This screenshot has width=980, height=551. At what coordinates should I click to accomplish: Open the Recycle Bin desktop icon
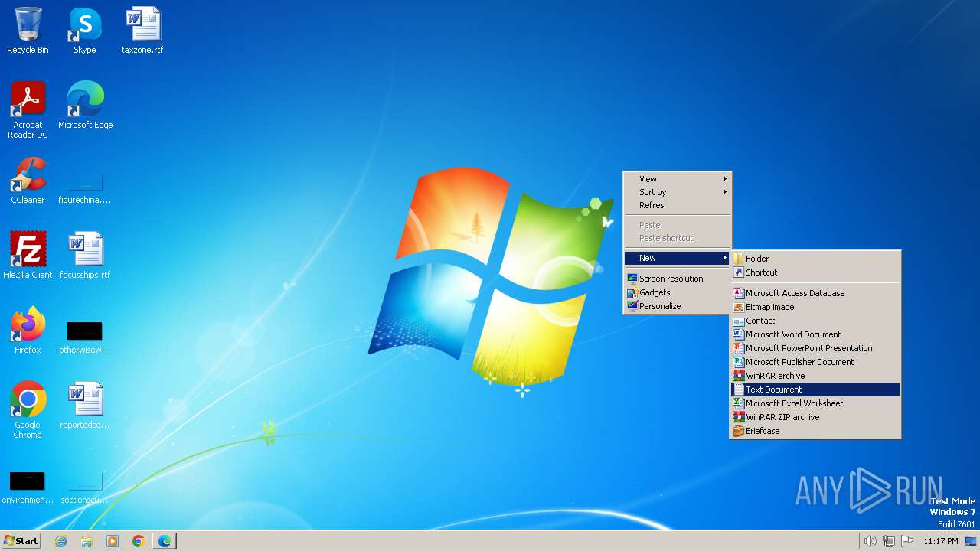pyautogui.click(x=28, y=31)
